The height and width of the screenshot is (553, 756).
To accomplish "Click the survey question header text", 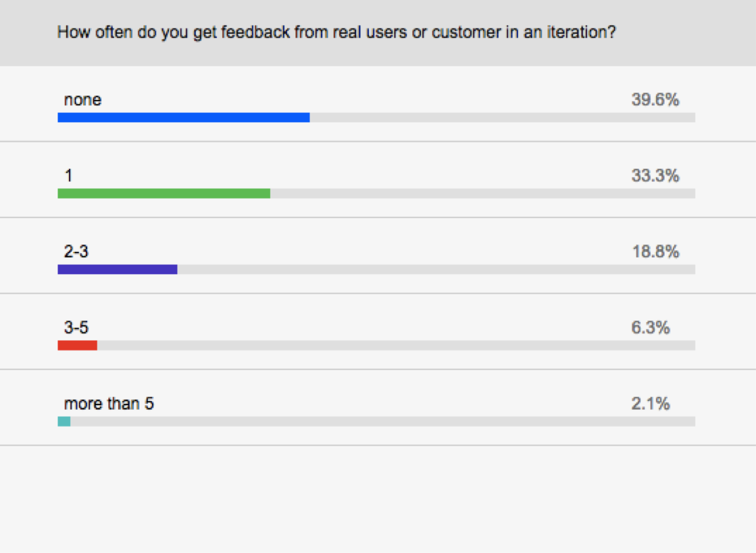I will point(336,32).
